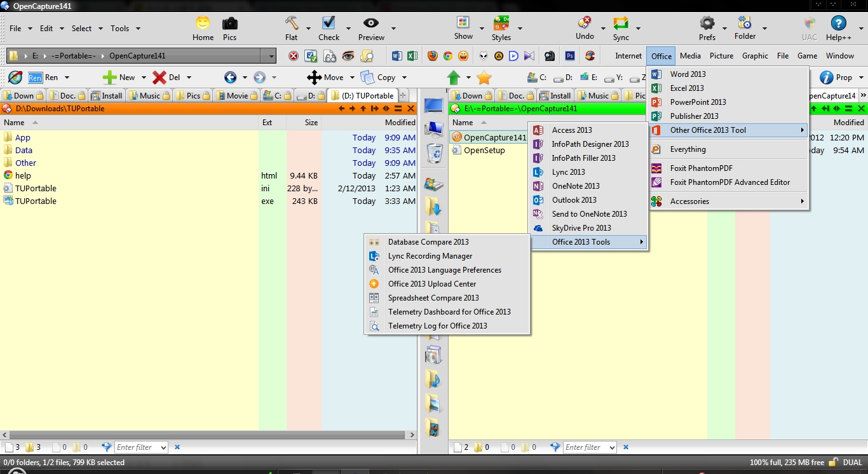Viewport: 868px width, 474px height.
Task: Click the folder magnifier search icon
Action: tap(367, 56)
